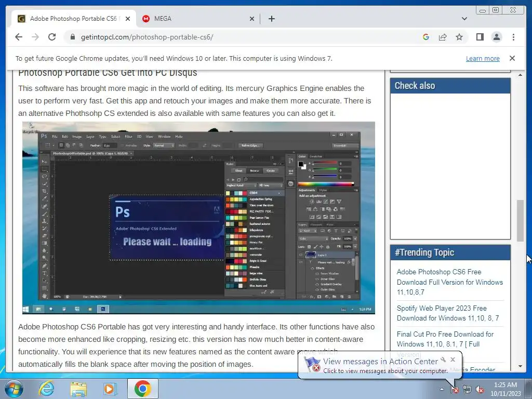Follow the Learn more link in the update notice
Image resolution: width=532 pixels, height=399 pixels.
483,58
